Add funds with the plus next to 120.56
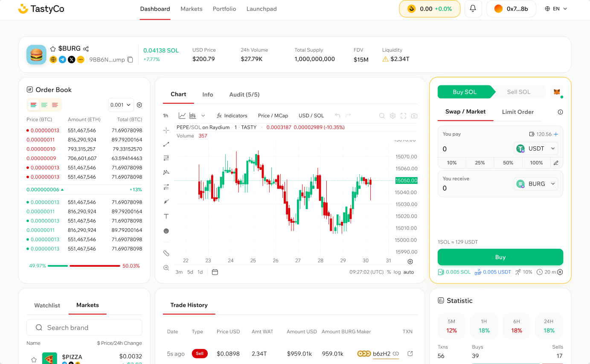Screen dimensions: 590x364 555,134
